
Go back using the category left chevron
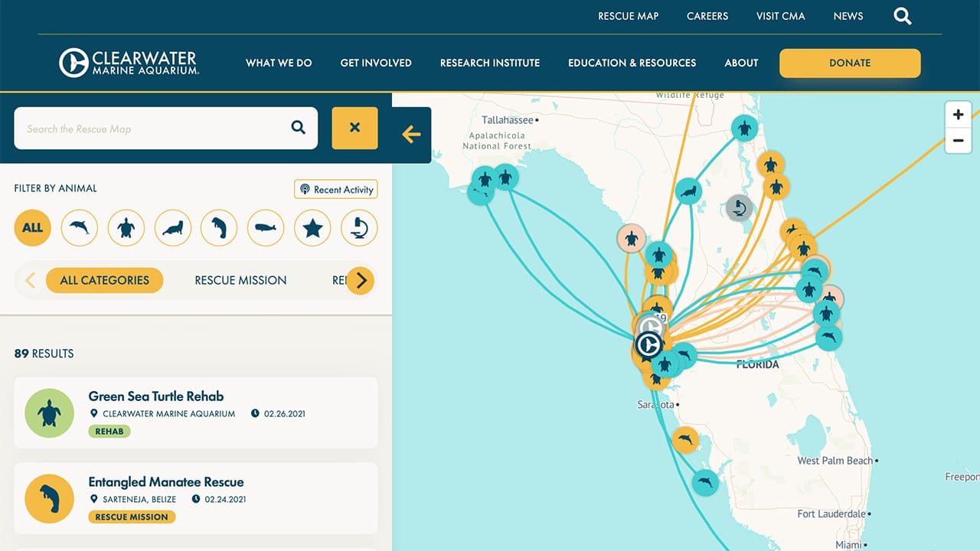[x=31, y=280]
